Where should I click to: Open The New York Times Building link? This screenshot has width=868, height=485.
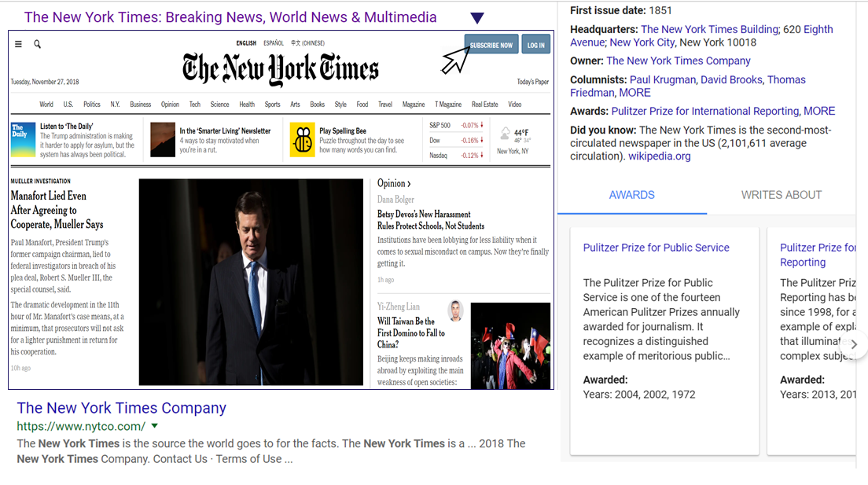[709, 29]
